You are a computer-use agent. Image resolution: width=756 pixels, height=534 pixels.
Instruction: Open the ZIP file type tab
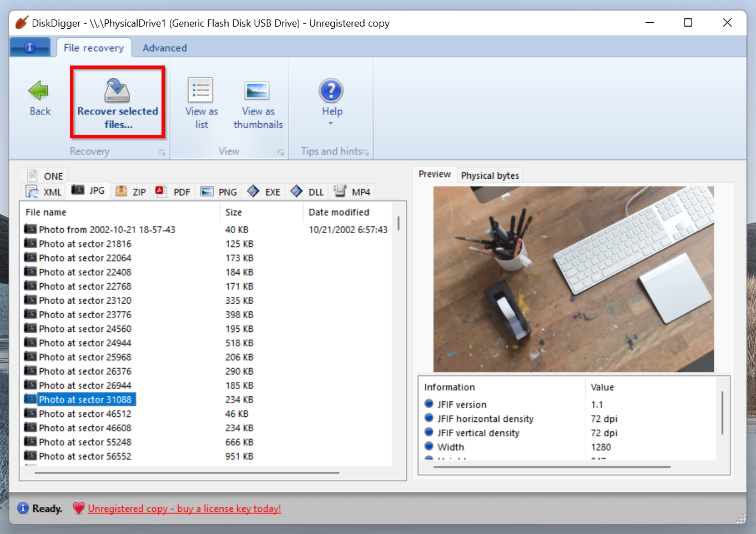130,192
